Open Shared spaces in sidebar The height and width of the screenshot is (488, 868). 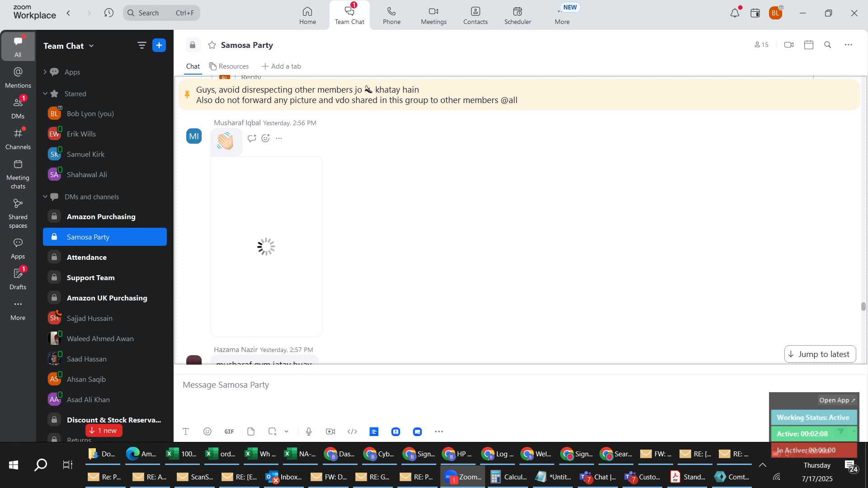[x=18, y=214]
